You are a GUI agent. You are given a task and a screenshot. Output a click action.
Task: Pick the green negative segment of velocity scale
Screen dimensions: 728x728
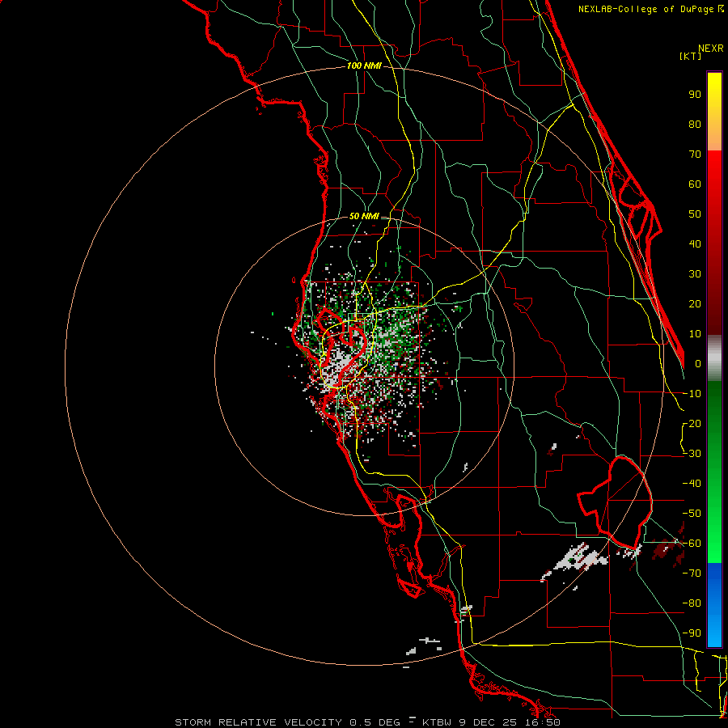pyautogui.click(x=714, y=472)
